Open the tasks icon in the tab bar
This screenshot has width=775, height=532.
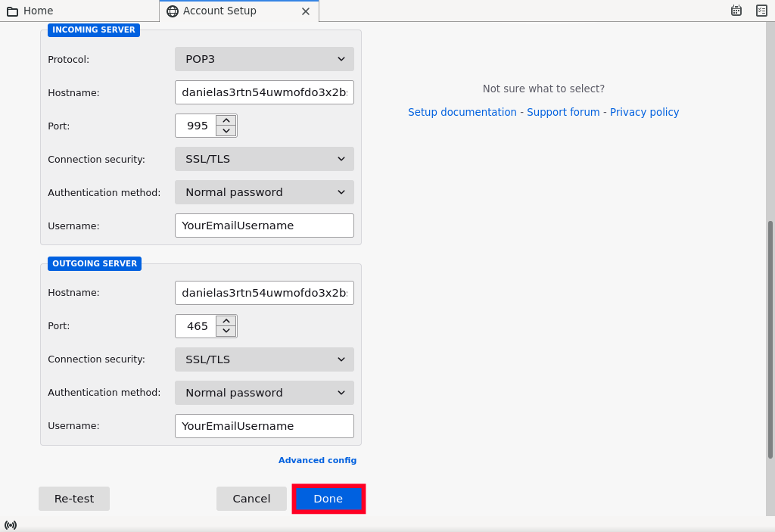click(x=761, y=11)
